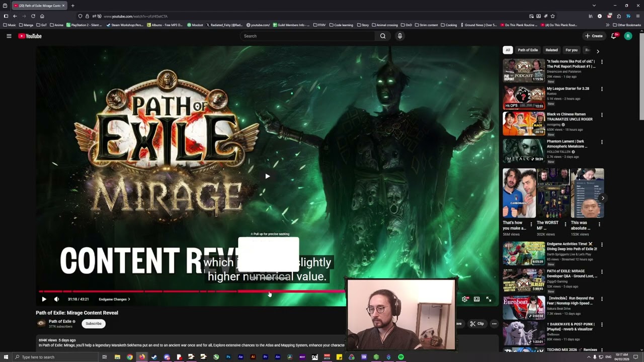Screen dimensions: 644x362
Task: Subscribe to Path of Exile channel
Action: pyautogui.click(x=94, y=323)
